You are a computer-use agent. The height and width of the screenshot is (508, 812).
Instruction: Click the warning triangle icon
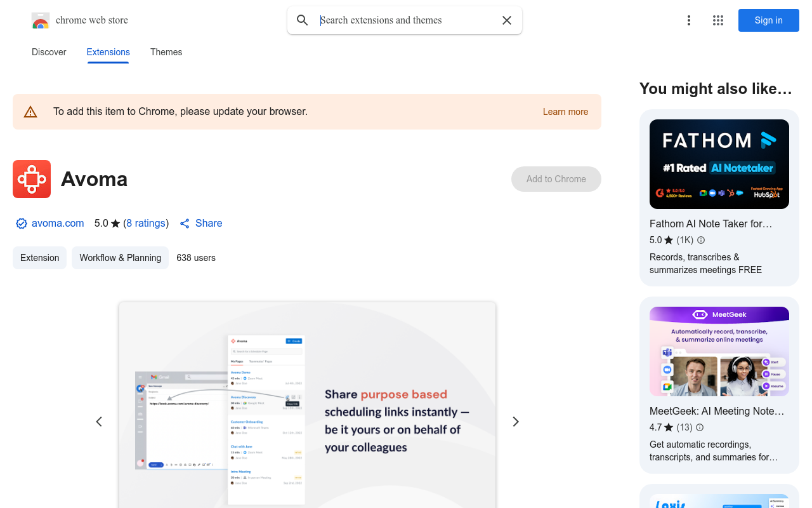tap(30, 112)
